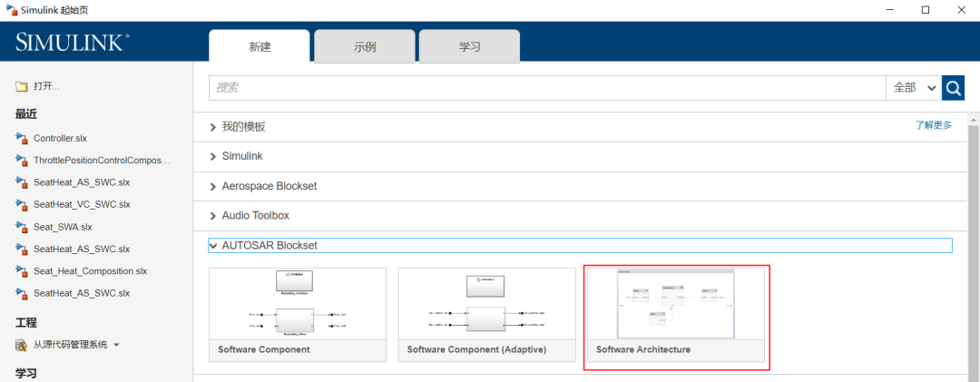Click inside the 搜索 search field

(544, 88)
